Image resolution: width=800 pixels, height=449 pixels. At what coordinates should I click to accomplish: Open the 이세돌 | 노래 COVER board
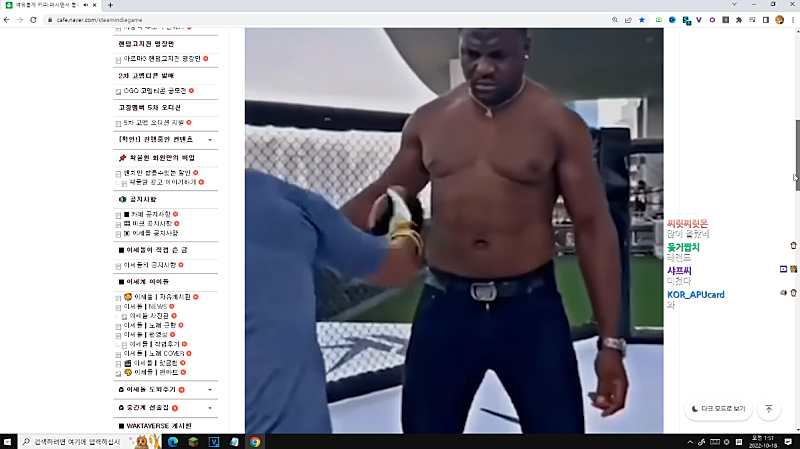(154, 354)
